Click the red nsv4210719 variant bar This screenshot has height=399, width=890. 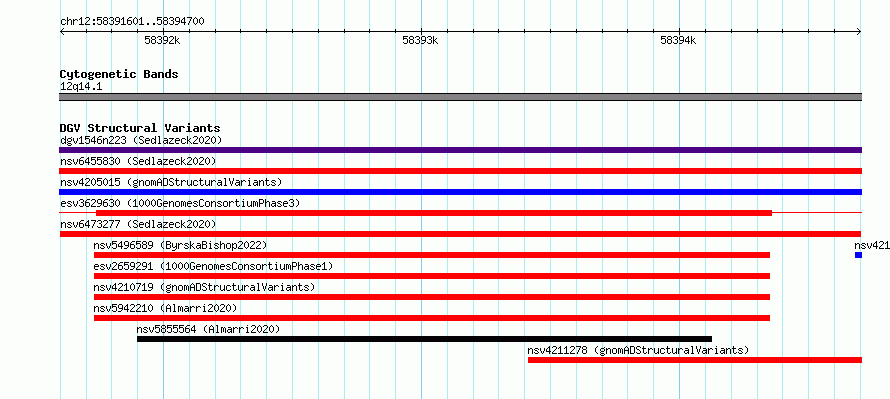(431, 297)
